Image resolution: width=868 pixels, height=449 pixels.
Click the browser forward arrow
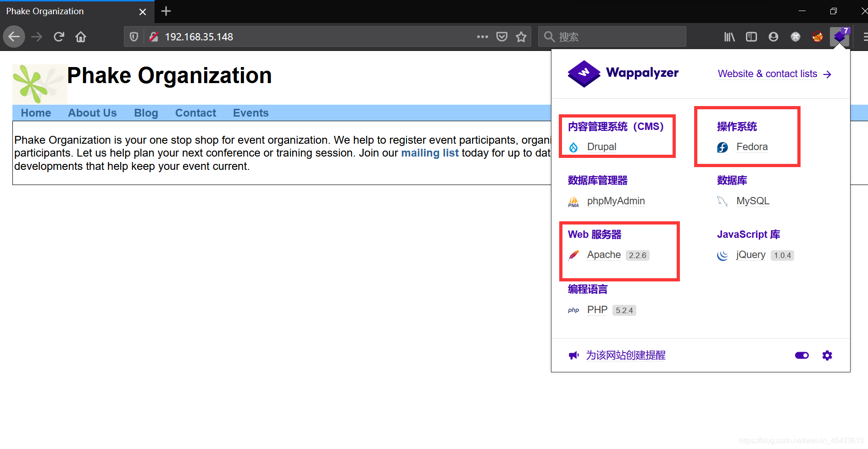click(37, 37)
